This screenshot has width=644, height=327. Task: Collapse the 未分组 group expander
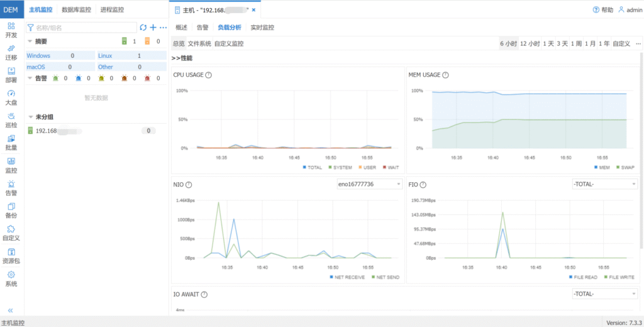click(31, 117)
